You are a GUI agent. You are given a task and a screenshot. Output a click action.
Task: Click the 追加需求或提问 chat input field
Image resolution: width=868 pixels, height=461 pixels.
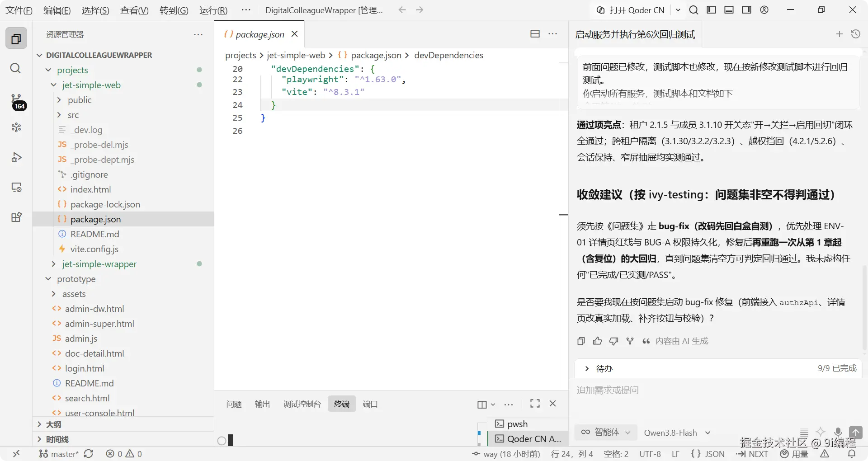coord(718,390)
